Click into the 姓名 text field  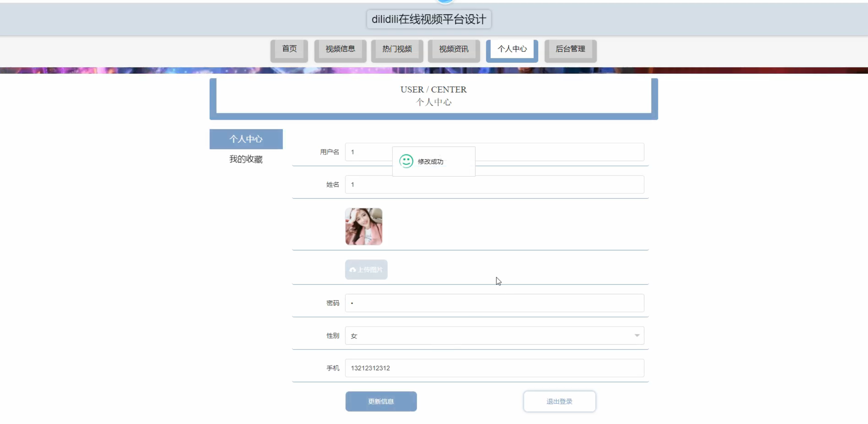click(494, 185)
